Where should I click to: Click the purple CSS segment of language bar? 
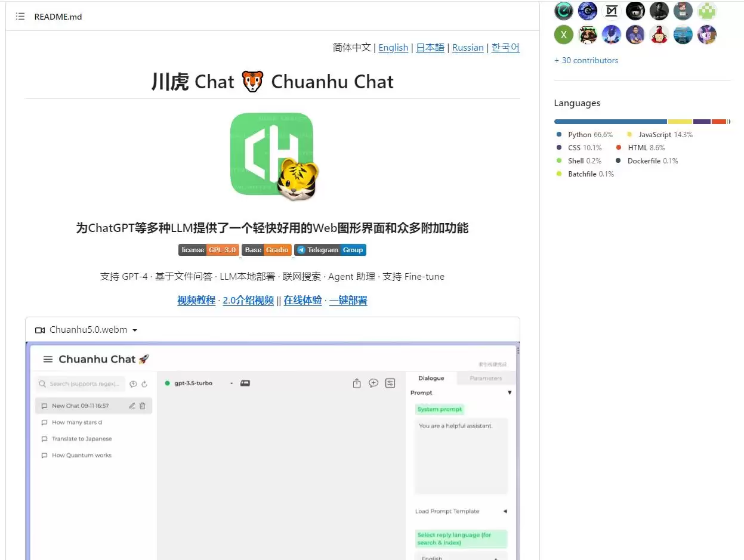click(x=702, y=122)
